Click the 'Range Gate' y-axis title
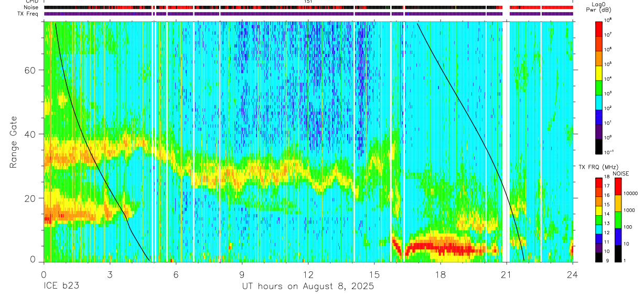 click(13, 142)
